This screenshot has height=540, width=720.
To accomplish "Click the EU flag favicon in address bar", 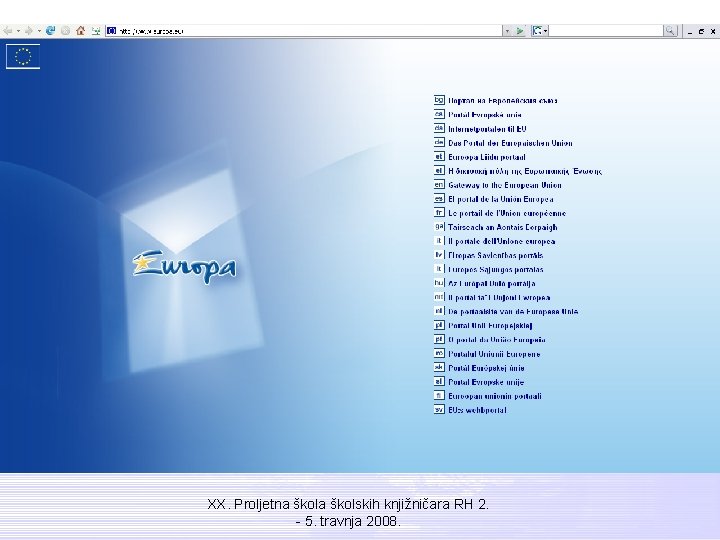I will (112, 31).
